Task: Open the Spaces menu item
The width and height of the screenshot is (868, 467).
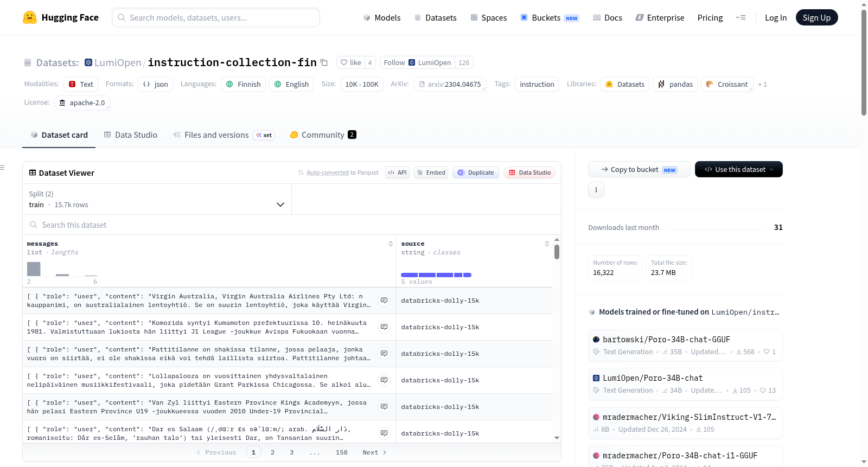Action: [x=488, y=17]
